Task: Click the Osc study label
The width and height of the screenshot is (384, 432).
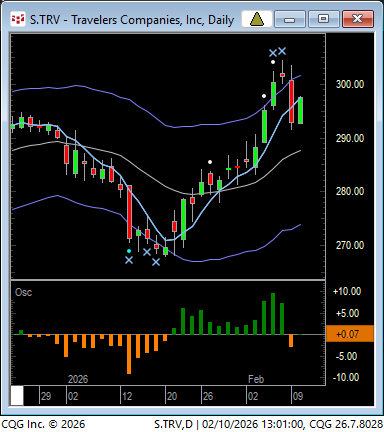Action: [24, 292]
